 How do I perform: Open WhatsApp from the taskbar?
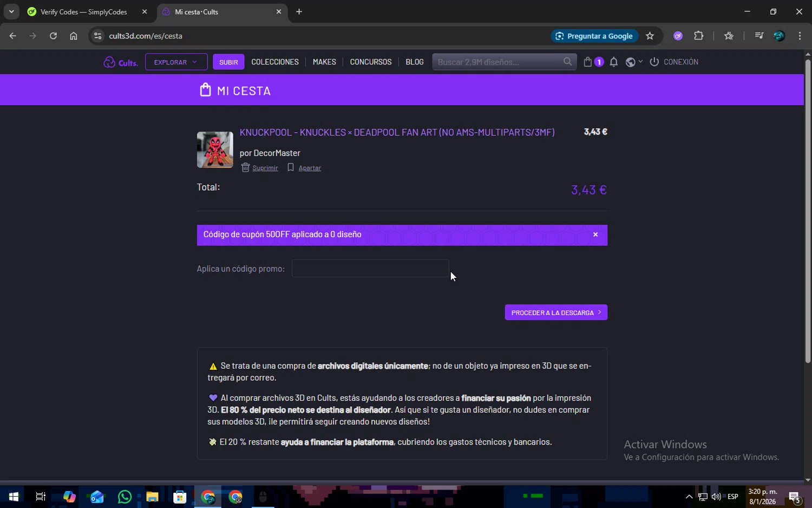tap(125, 497)
